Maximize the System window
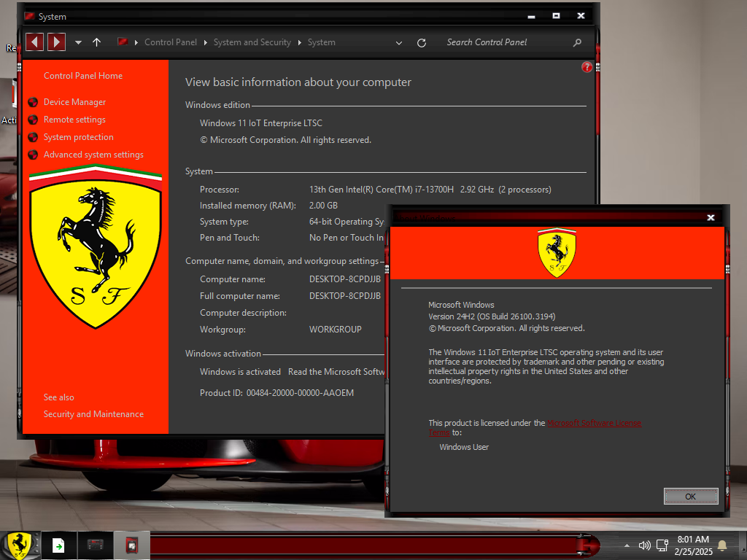Image resolution: width=747 pixels, height=560 pixels. [x=556, y=16]
